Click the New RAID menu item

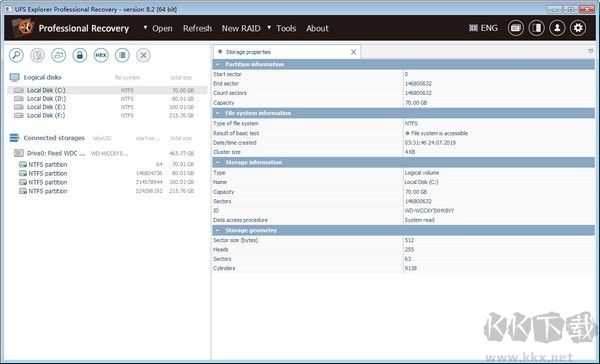pos(241,28)
